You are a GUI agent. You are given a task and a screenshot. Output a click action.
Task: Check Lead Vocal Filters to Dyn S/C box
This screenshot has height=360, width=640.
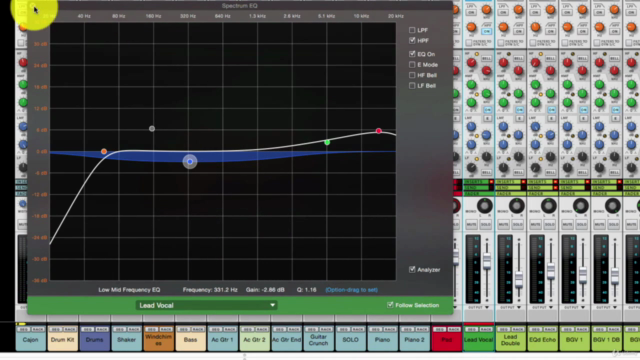click(469, 42)
